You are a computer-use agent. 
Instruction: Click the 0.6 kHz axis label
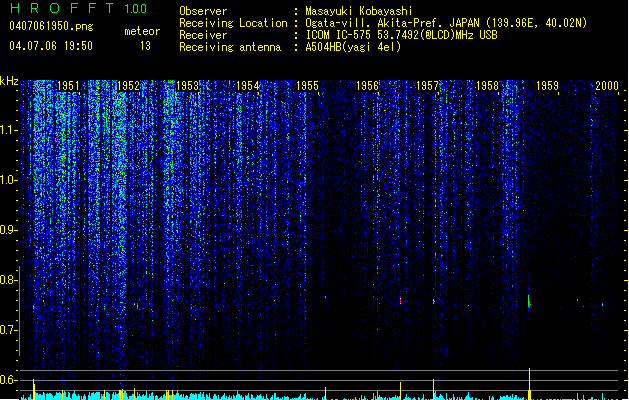9,380
